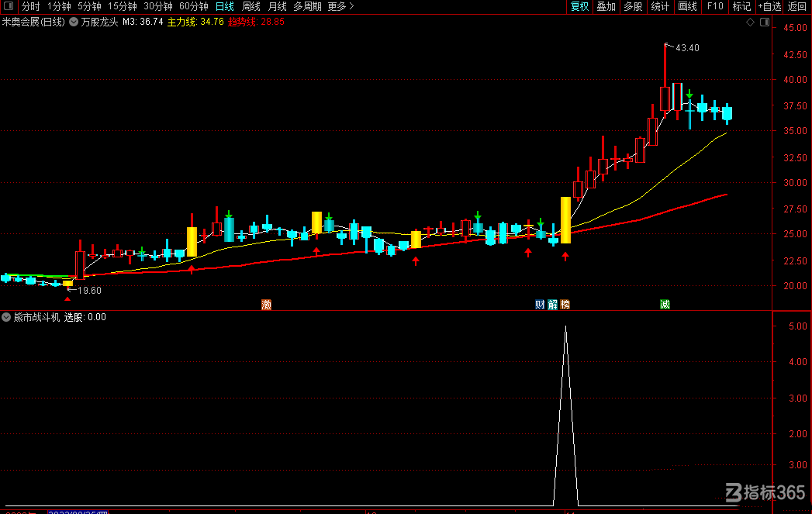812x514 pixels.
Task: Click the M3: 36.74 indicator value
Action: (x=143, y=22)
